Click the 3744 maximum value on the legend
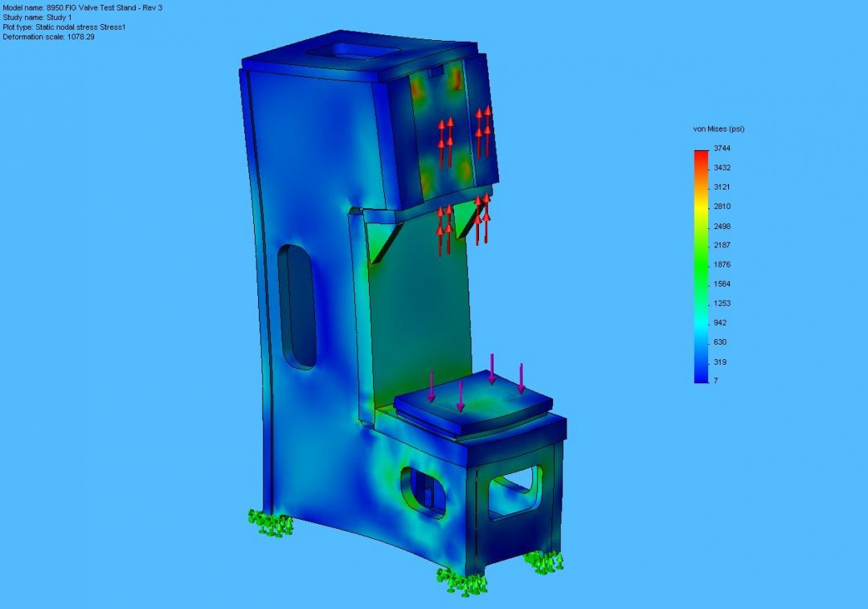 point(722,148)
